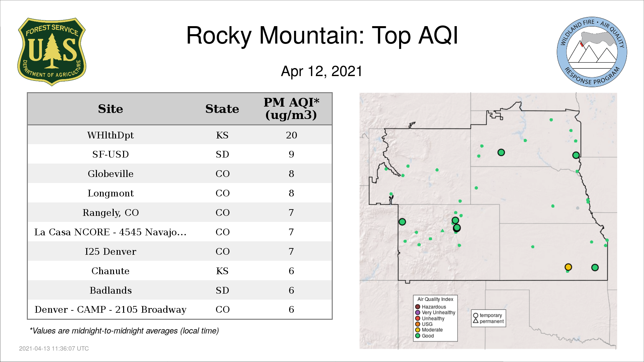Click the permanent triangle symbol in legend
Image resolution: width=644 pixels, height=362 pixels.
(x=475, y=321)
